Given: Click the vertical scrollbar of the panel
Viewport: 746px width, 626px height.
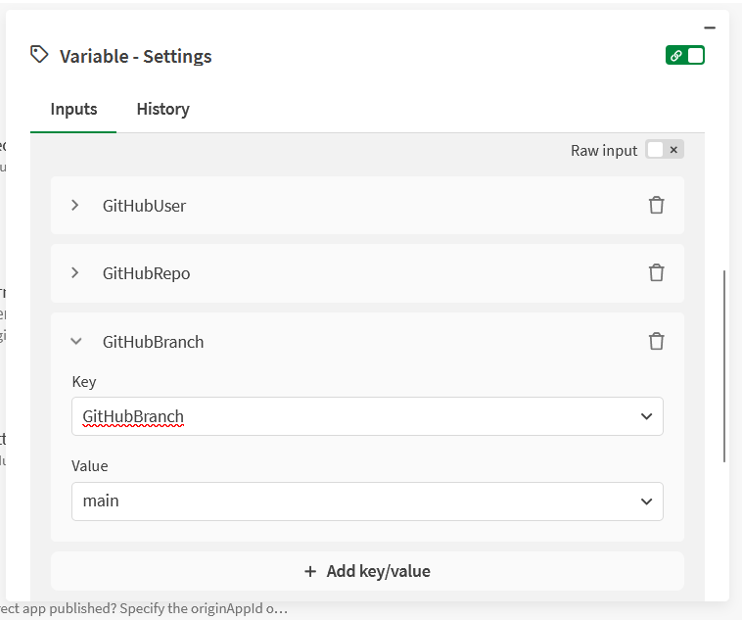Looking at the screenshot, I should coord(724,366).
